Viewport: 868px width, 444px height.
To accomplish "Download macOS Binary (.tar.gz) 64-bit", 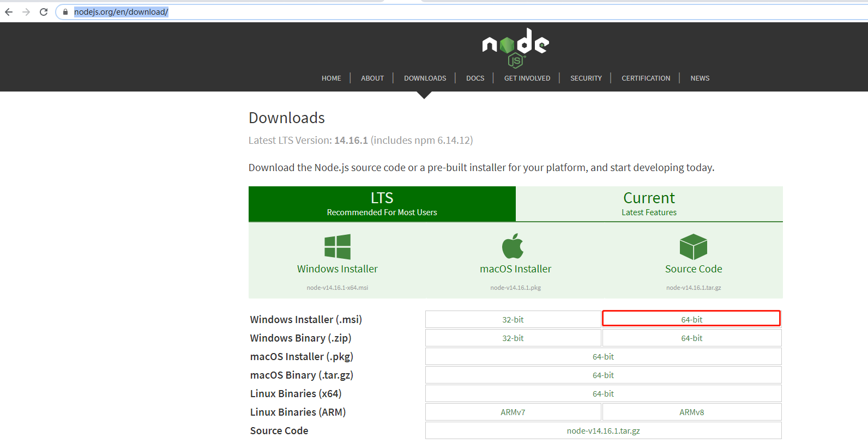I will 604,375.
